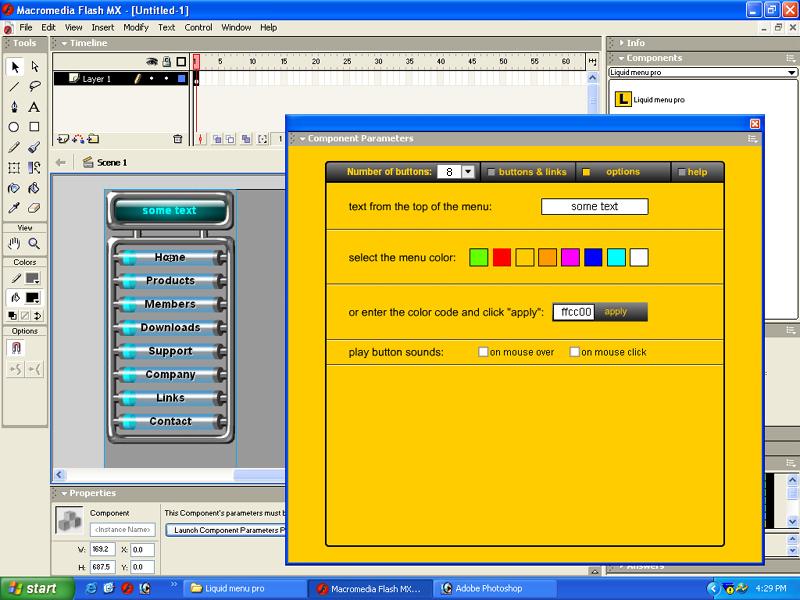Open the Control menu
This screenshot has height=600, width=800.
[x=198, y=28]
